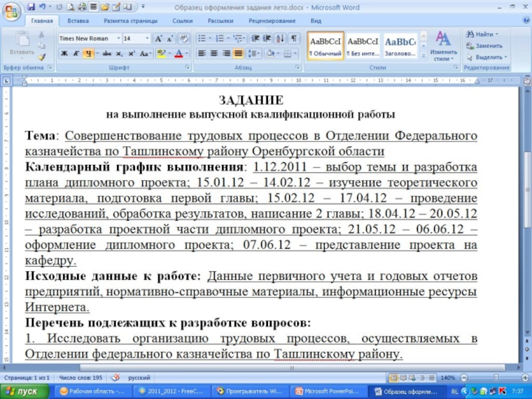Screen dimensions: 532x399
Task: Click the zoom slider in status bar
Action: tap(495, 378)
